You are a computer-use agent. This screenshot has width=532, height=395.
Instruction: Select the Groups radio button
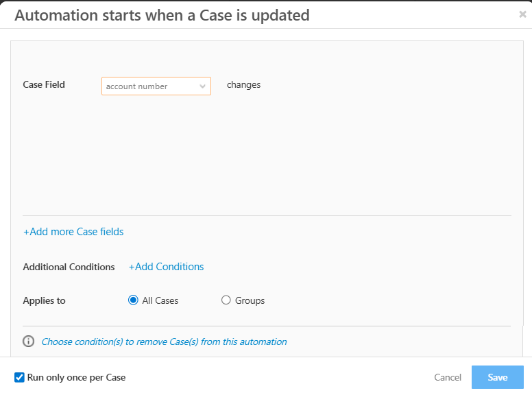(226, 300)
